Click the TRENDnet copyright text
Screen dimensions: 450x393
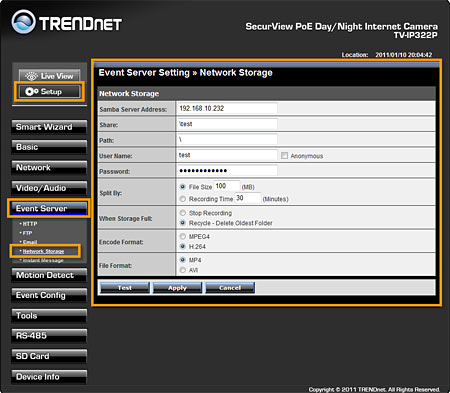click(x=374, y=389)
